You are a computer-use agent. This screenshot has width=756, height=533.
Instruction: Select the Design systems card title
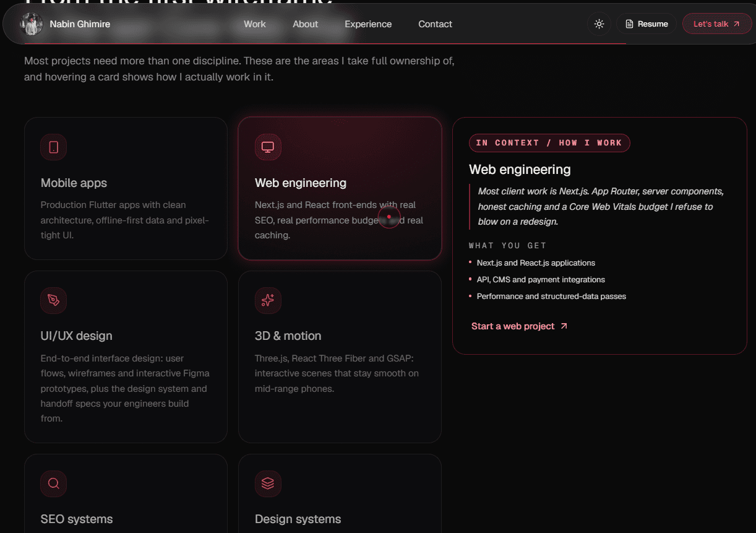pyautogui.click(x=298, y=519)
